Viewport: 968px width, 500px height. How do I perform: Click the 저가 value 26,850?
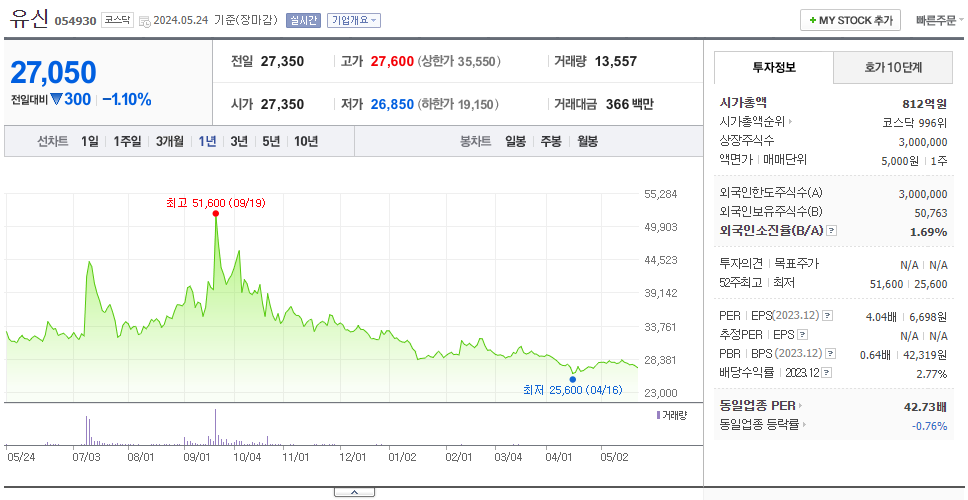coord(392,104)
